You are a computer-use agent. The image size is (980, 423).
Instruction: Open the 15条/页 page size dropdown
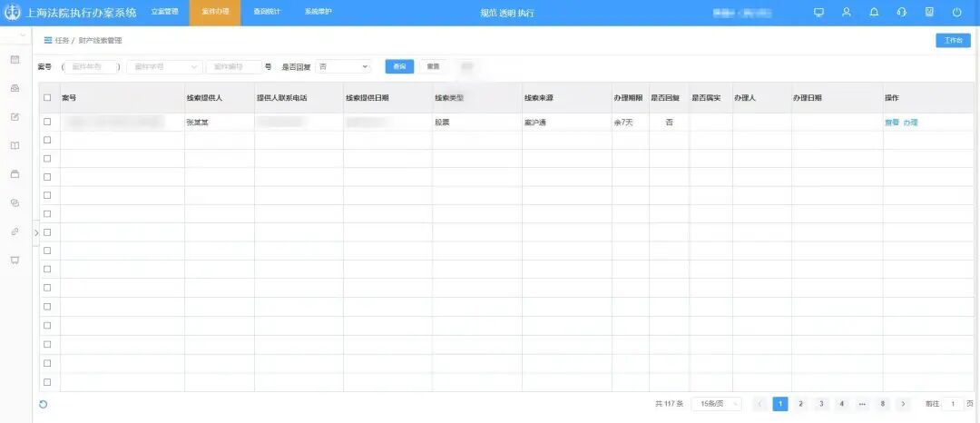coord(716,404)
